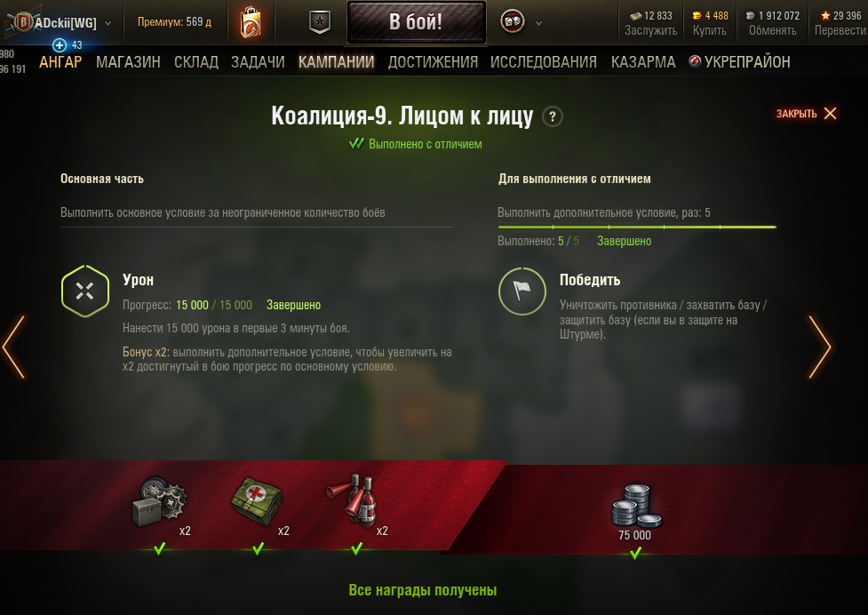Select the dice battle mode icon
The width and height of the screenshot is (868, 615).
click(512, 21)
